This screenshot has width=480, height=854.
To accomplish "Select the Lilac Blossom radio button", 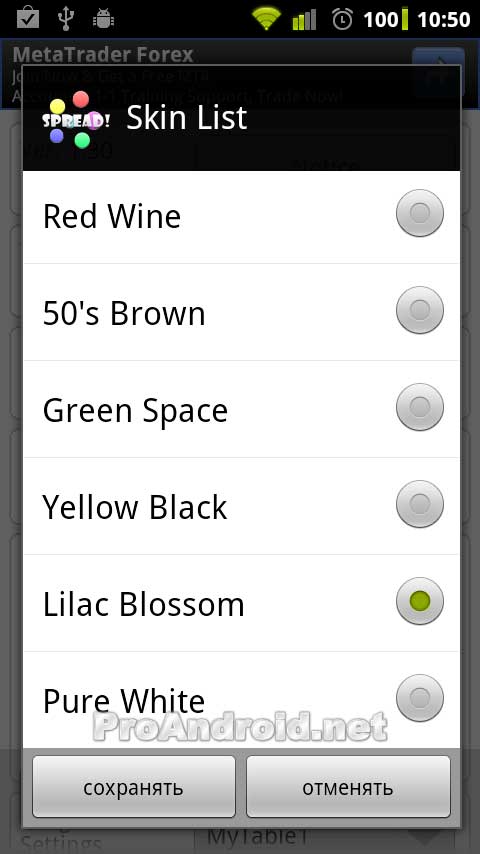I will pyautogui.click(x=420, y=601).
